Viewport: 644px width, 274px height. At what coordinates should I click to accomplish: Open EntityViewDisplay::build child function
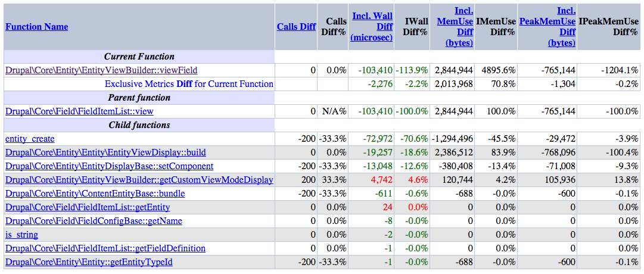pyautogui.click(x=105, y=152)
